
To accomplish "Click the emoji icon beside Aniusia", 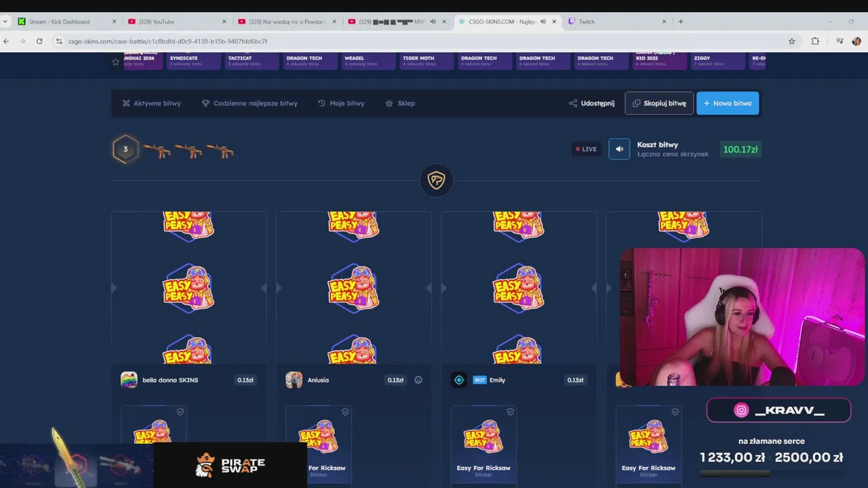I will click(418, 380).
